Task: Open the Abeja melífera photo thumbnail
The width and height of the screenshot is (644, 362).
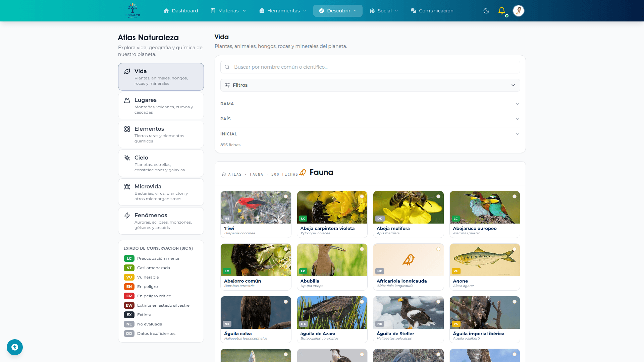Action: [x=409, y=207]
